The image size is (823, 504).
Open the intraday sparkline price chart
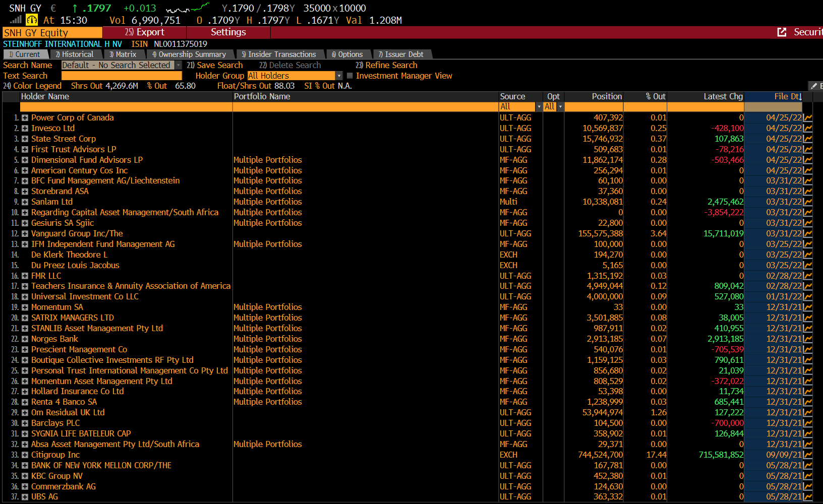pyautogui.click(x=187, y=8)
